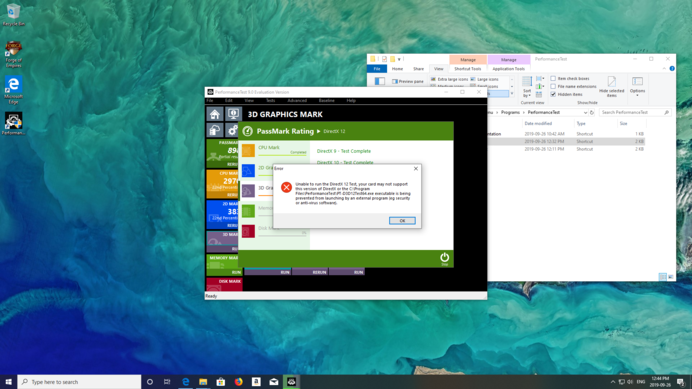Show hidden system tray icons

(613, 382)
